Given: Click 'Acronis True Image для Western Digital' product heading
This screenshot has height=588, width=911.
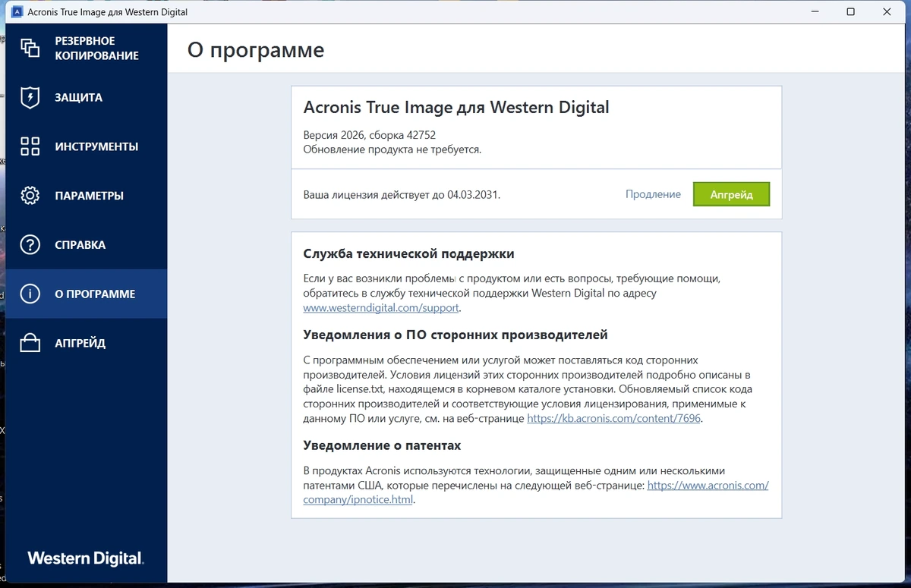Looking at the screenshot, I should click(x=456, y=107).
